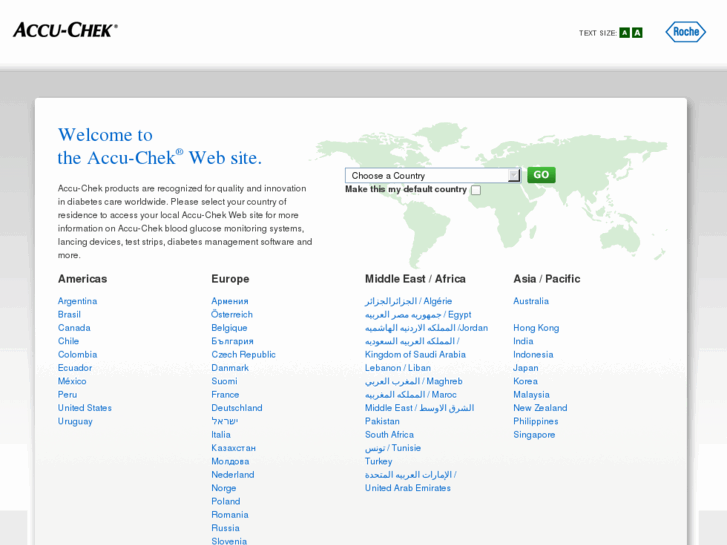Choose India in Asia / Pacific
The width and height of the screenshot is (727, 545).
pyautogui.click(x=523, y=341)
